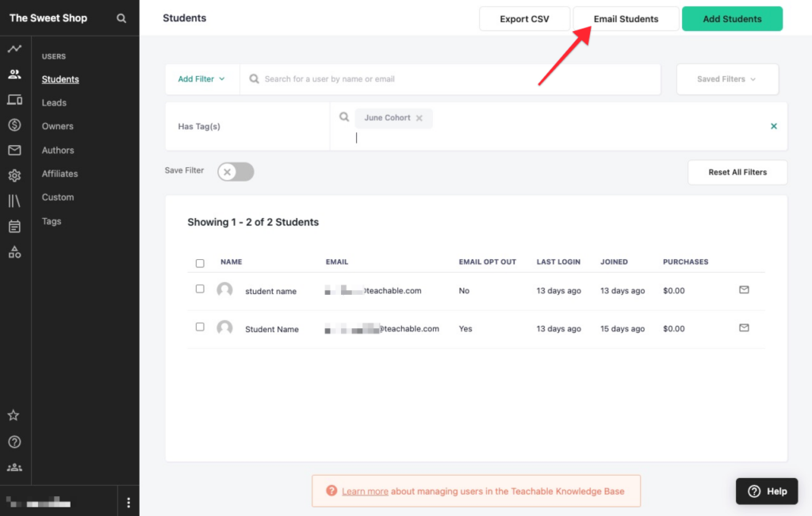Open the email envelope icon in sidebar

14,150
